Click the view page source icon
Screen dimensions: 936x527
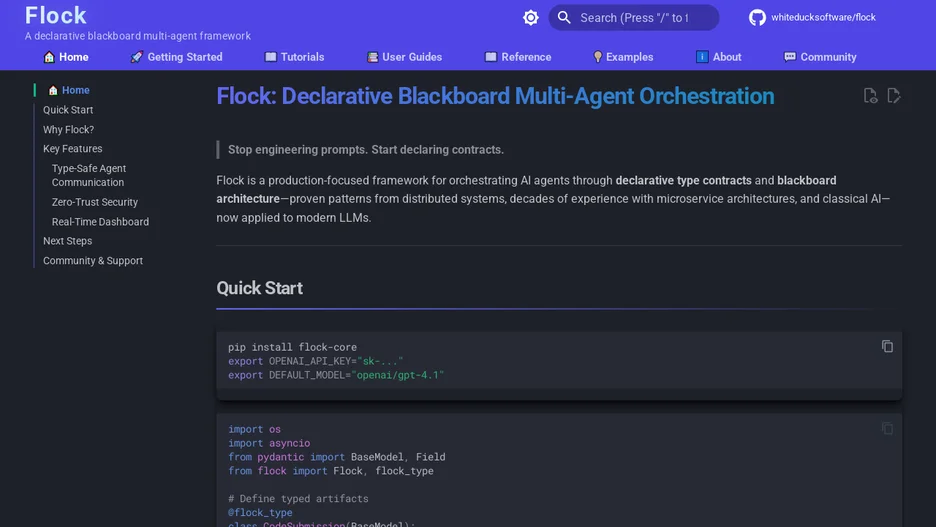pyautogui.click(x=870, y=95)
